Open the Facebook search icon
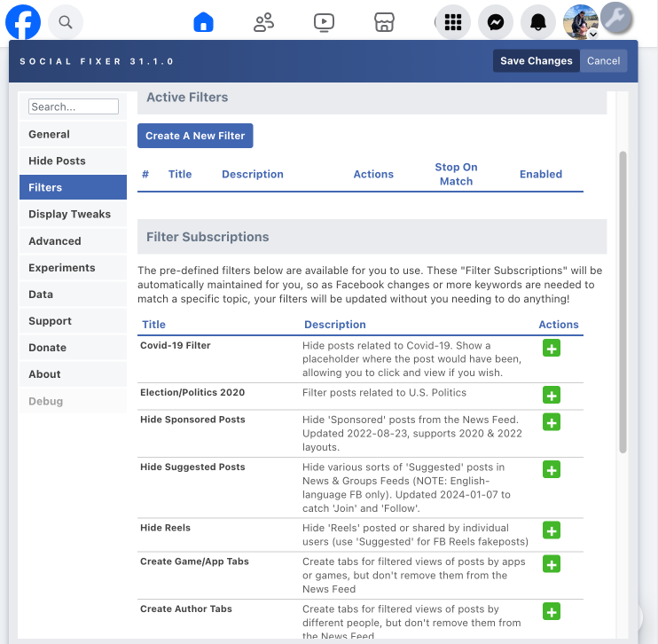The image size is (658, 644). point(66,21)
